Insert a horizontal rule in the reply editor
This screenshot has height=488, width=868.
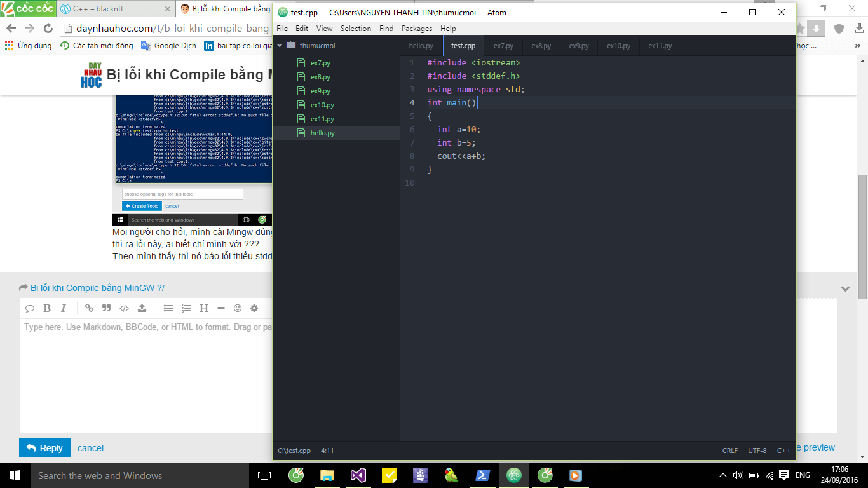221,308
